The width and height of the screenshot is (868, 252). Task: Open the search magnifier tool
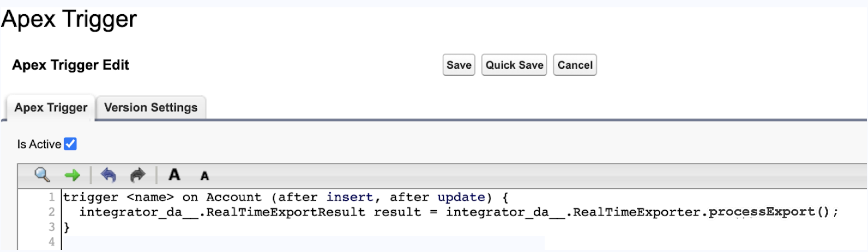(42, 175)
